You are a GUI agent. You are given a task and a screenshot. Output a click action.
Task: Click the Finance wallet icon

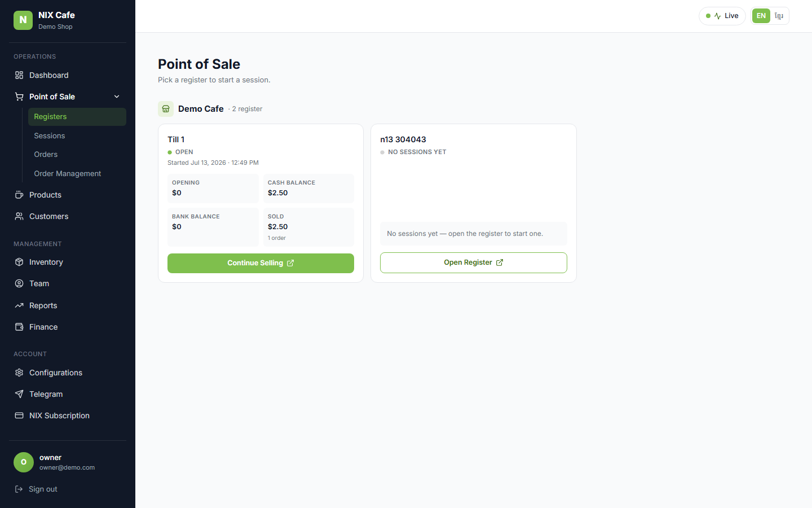click(x=19, y=327)
